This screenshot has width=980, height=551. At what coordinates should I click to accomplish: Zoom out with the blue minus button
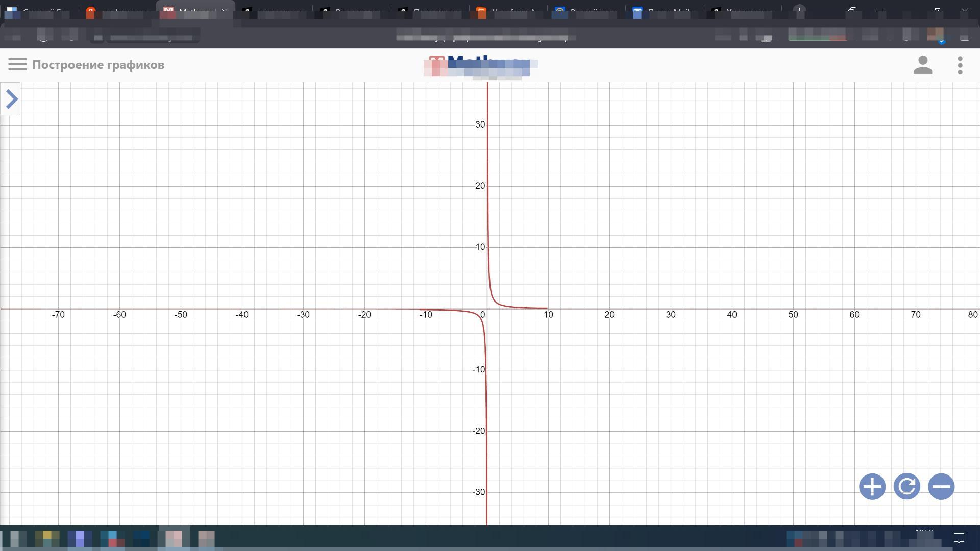coord(941,487)
